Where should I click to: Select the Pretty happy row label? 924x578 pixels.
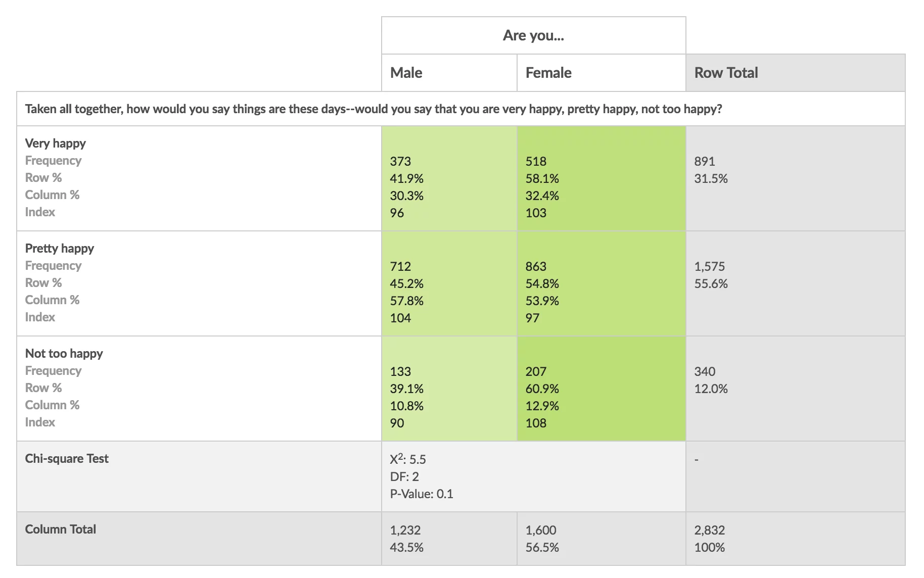click(x=60, y=249)
